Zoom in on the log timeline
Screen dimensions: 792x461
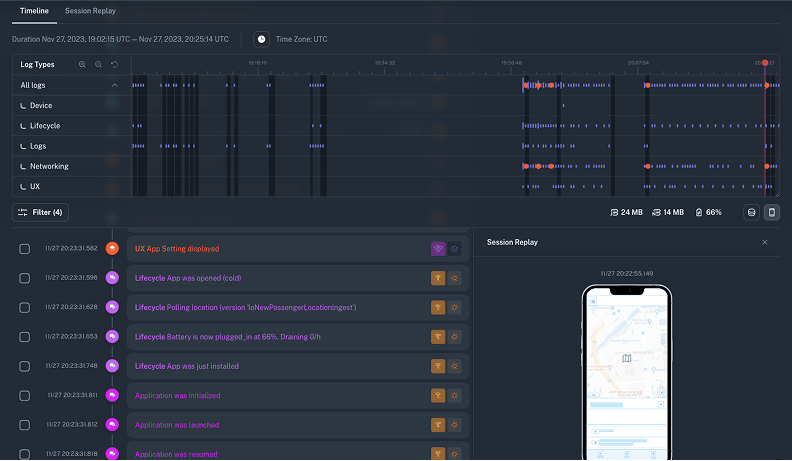82,65
